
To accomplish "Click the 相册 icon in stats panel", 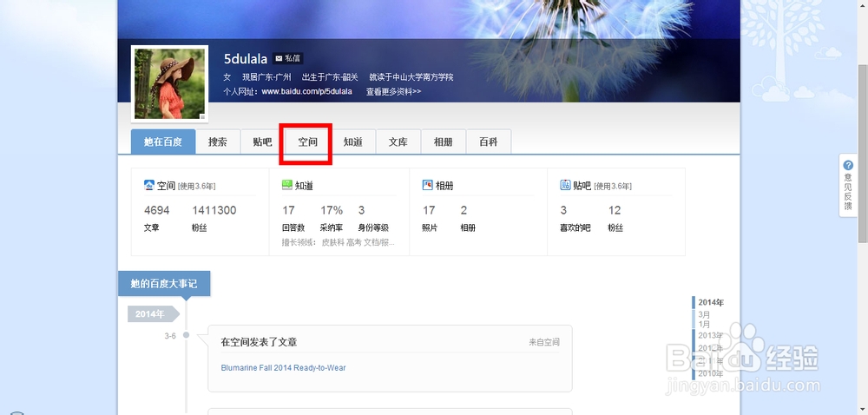I will click(427, 186).
